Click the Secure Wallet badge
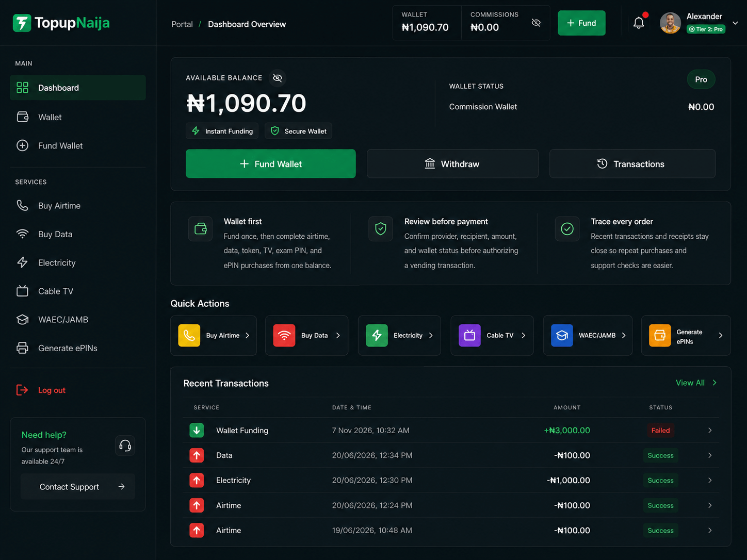This screenshot has height=560, width=747. tap(298, 131)
